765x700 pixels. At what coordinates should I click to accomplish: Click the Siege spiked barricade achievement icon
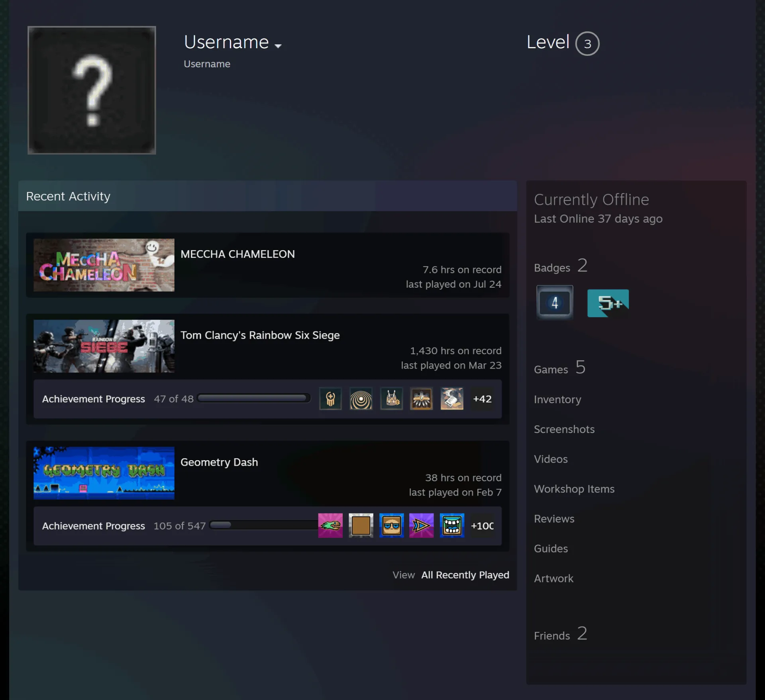(391, 399)
